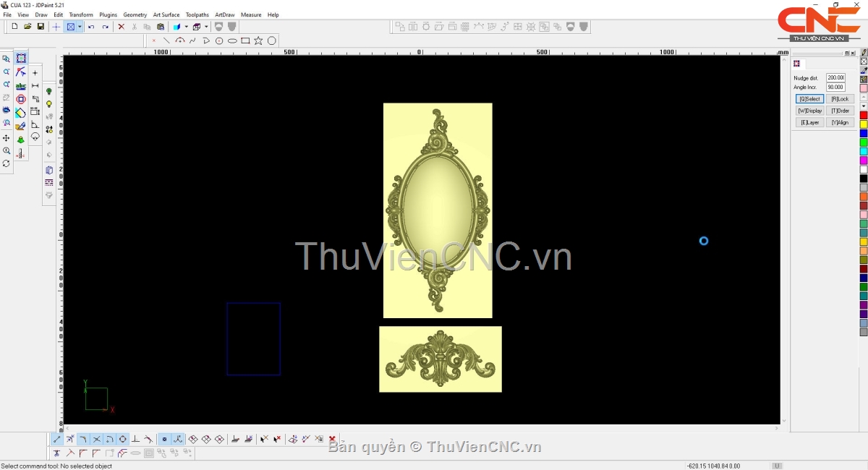Toggle the corner snap mode
Image resolution: width=868 pixels, height=470 pixels.
[83, 439]
